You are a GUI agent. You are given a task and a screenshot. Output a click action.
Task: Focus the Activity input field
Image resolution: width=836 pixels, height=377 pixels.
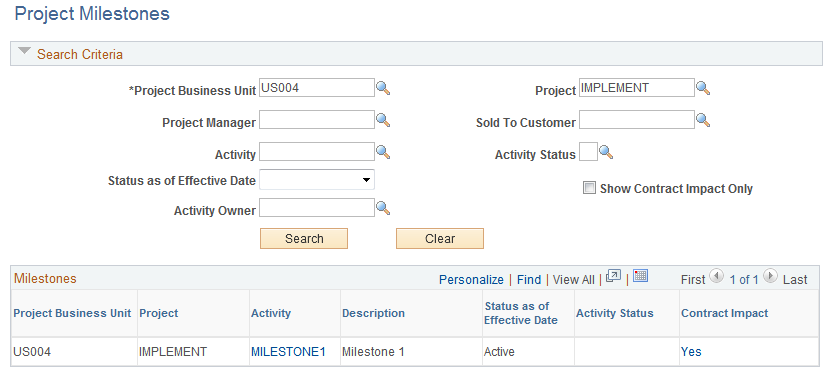point(317,151)
